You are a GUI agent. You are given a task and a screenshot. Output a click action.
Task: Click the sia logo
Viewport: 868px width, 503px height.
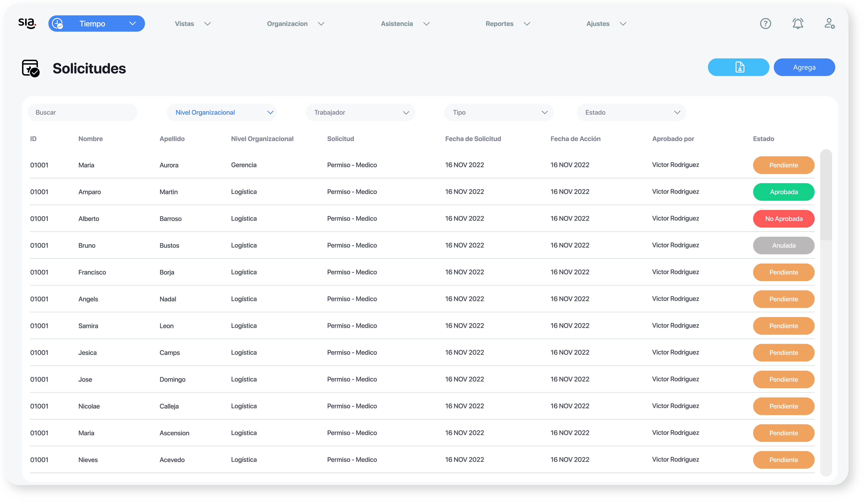27,23
